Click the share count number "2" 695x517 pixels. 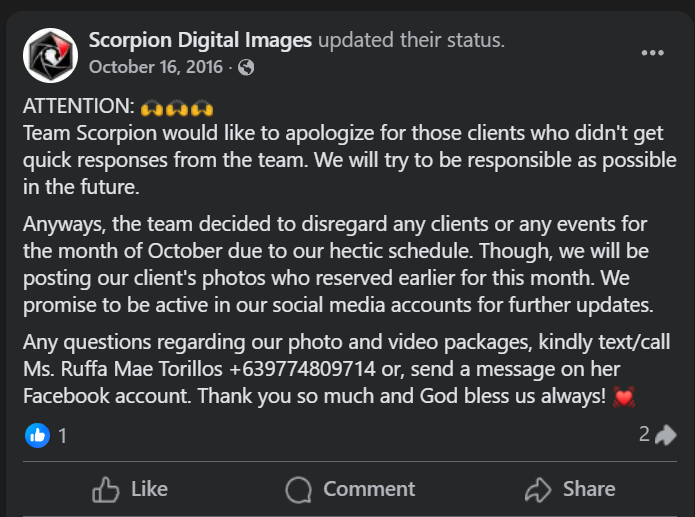point(645,434)
